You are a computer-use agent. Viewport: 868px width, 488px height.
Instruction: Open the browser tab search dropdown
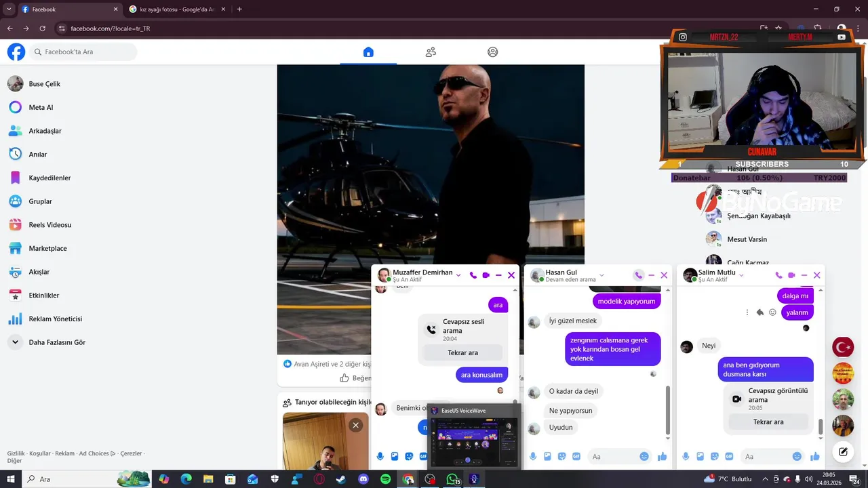click(x=9, y=9)
